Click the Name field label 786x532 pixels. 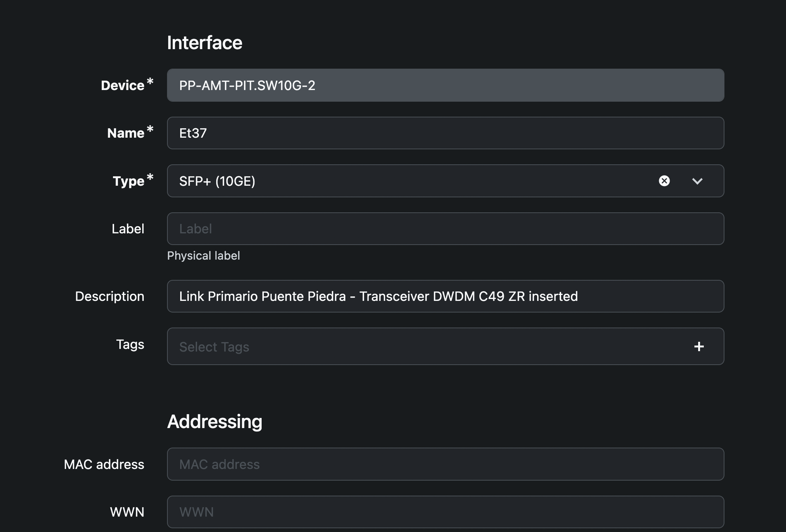tap(125, 133)
